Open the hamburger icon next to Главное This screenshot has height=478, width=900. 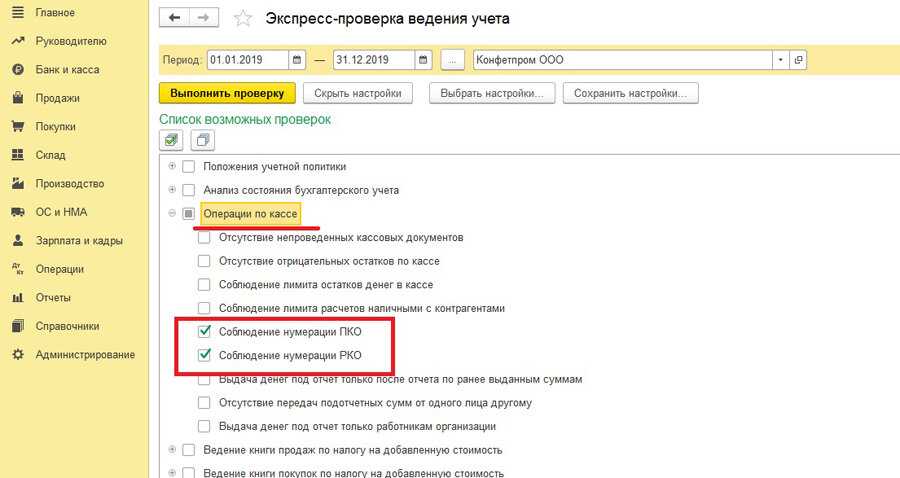(18, 12)
